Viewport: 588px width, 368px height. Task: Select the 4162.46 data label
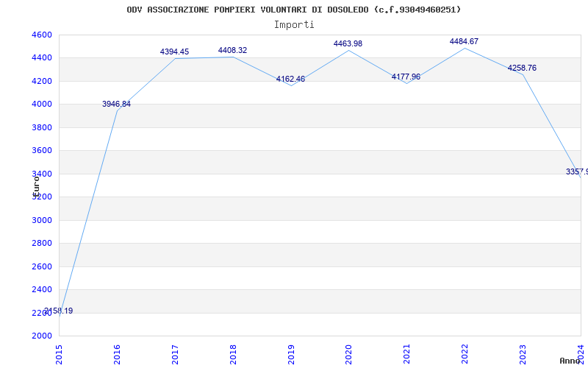click(290, 79)
